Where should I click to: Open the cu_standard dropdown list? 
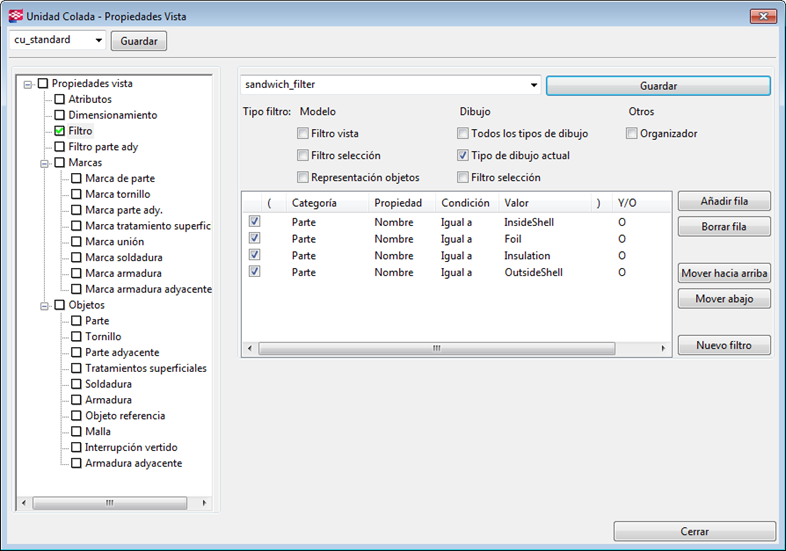click(98, 41)
